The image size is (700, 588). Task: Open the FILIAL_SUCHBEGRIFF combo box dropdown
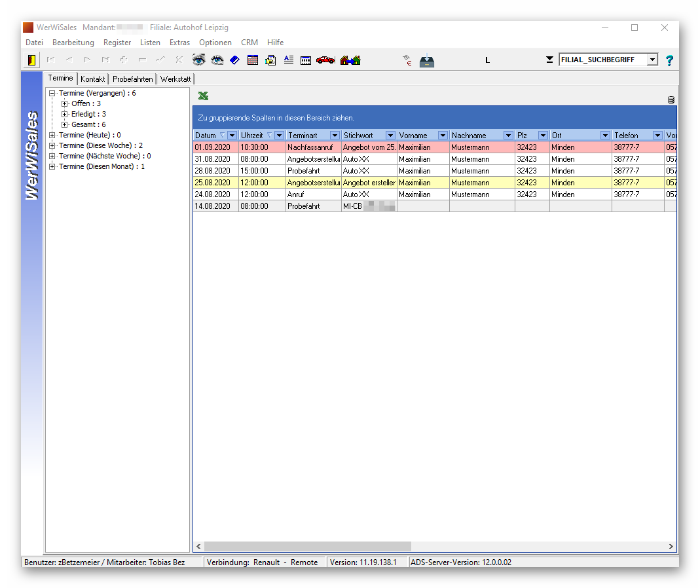tap(653, 60)
